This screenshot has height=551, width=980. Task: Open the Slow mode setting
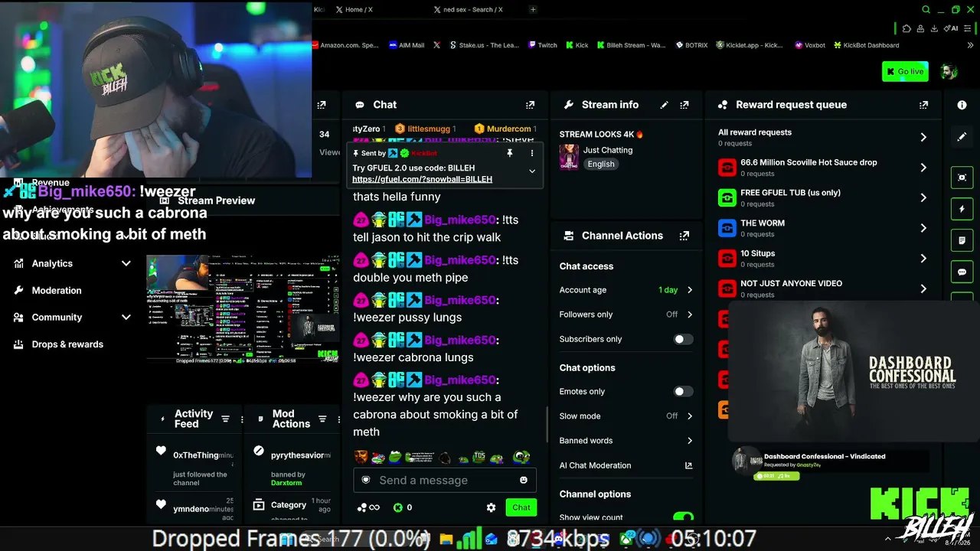pyautogui.click(x=626, y=416)
